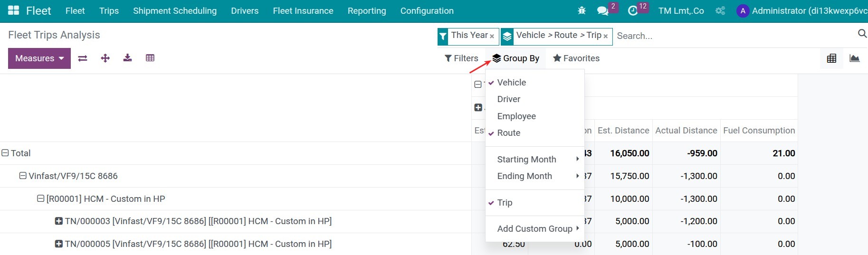
Task: Click Est. Distance value 15,750.00
Action: point(630,176)
